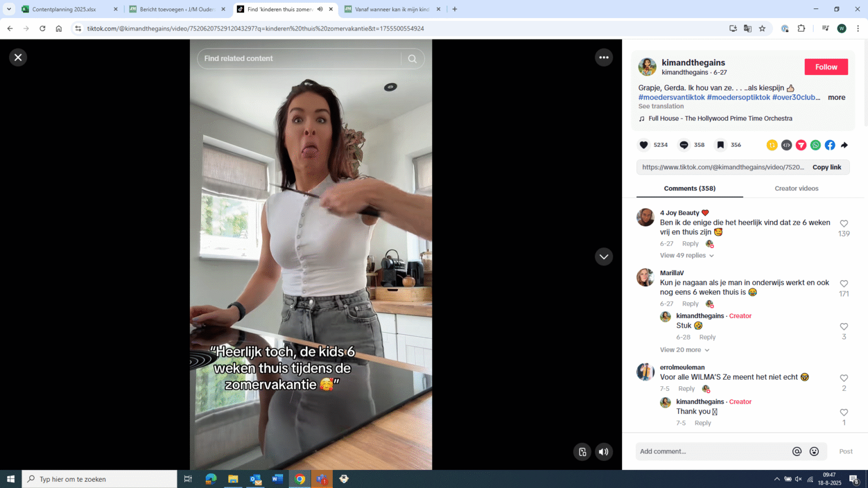Share the video to WhatsApp
868x488 pixels.
[x=815, y=145]
